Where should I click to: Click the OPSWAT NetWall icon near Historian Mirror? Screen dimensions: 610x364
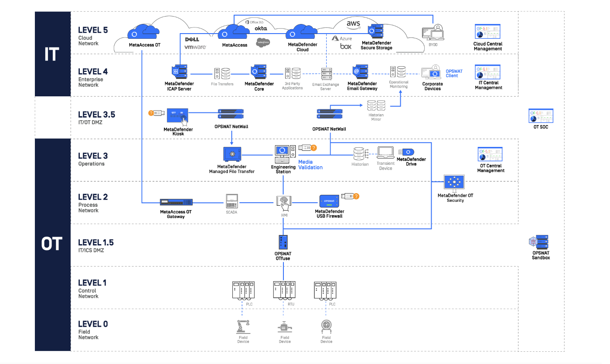tap(329, 114)
